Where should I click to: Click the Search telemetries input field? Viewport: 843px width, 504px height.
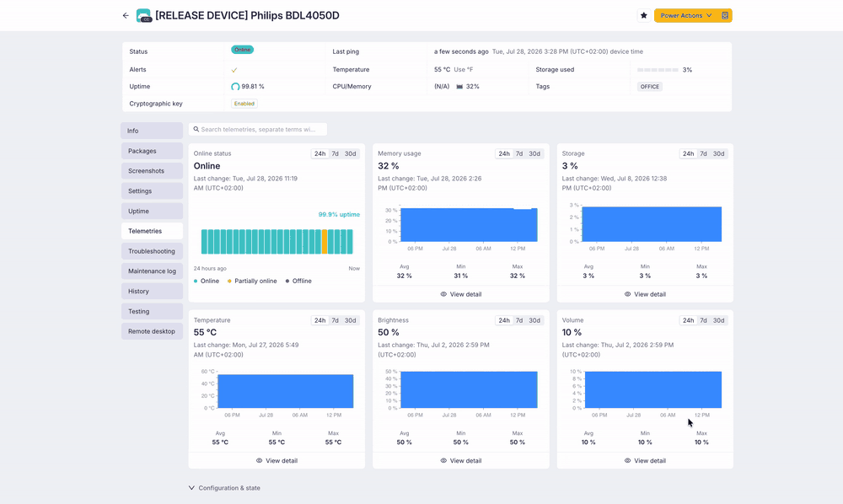tap(257, 130)
